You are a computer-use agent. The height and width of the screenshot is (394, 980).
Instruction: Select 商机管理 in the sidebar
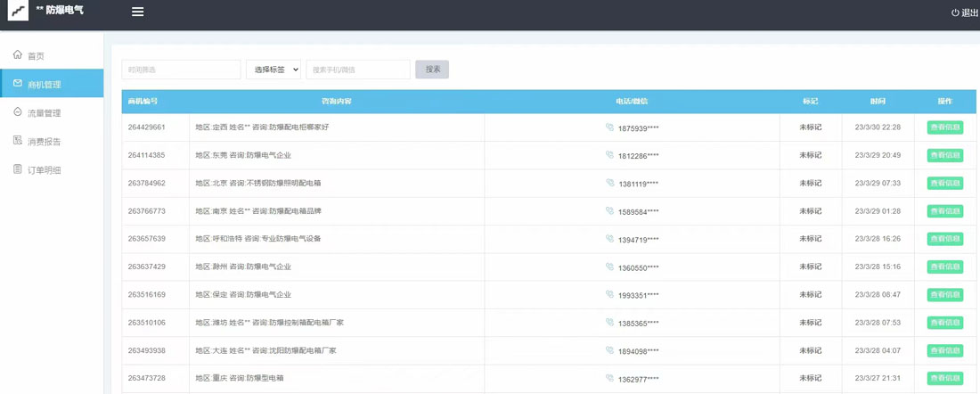point(52,84)
